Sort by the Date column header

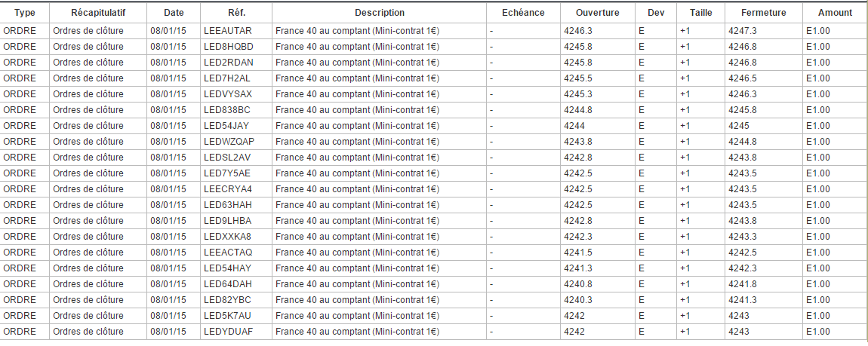[173, 13]
